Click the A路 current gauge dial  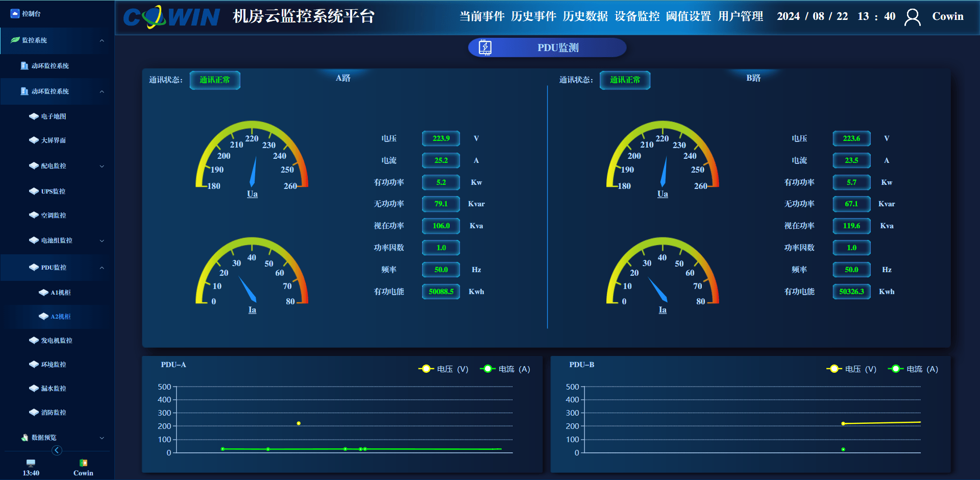point(252,272)
